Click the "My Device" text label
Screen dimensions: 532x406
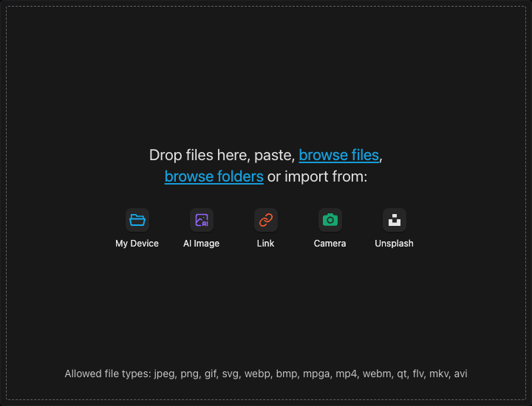tap(137, 244)
